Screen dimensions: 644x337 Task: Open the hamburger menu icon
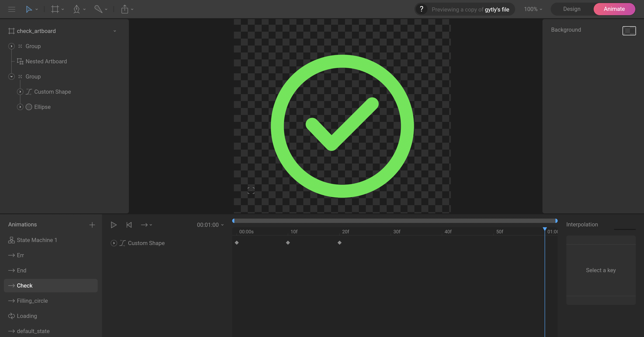(11, 10)
